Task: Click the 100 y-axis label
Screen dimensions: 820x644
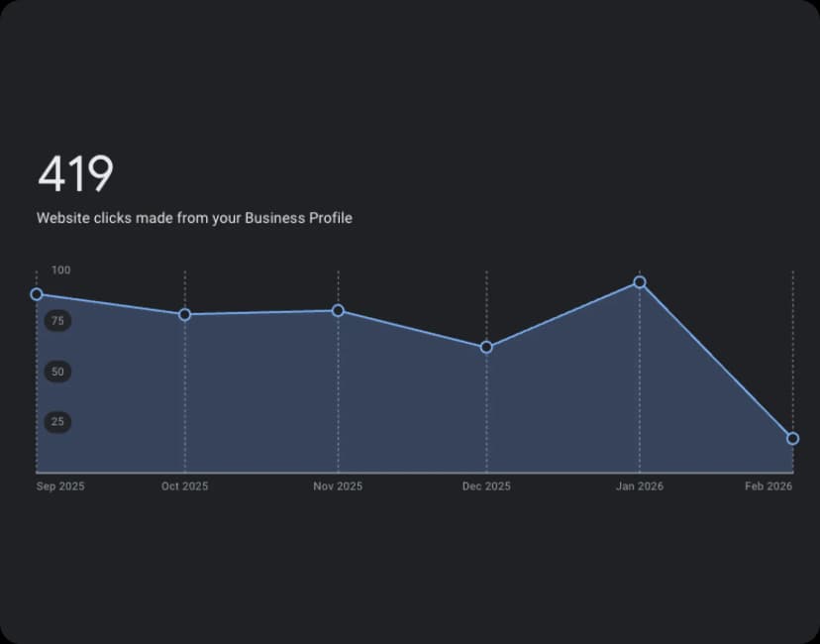Action: (61, 269)
